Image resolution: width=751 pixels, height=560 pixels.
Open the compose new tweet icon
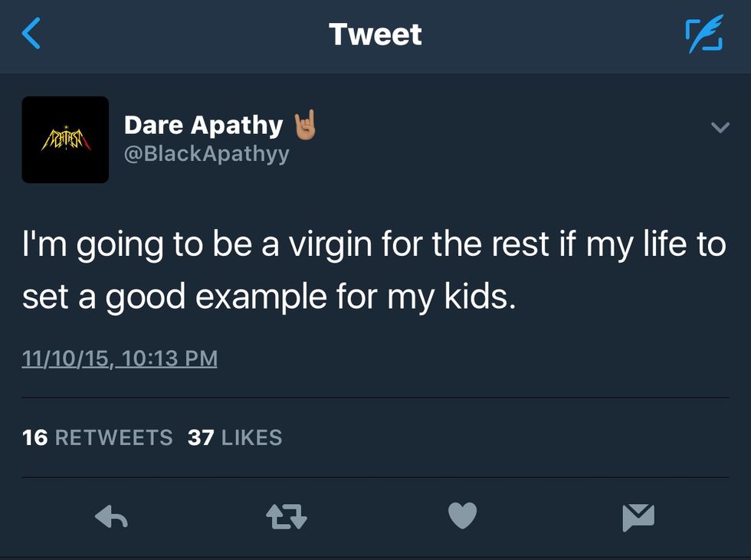point(703,35)
